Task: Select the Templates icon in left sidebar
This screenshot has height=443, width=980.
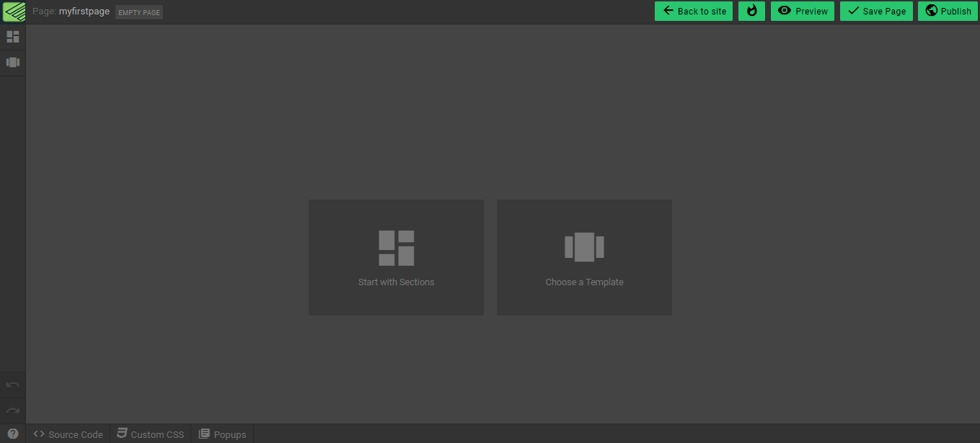Action: coord(12,62)
